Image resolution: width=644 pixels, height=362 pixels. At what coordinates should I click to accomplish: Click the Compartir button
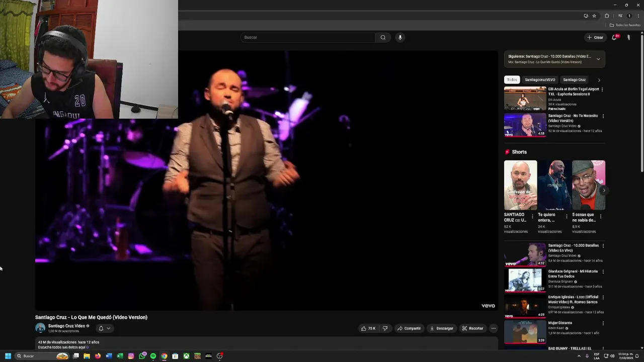409,328
